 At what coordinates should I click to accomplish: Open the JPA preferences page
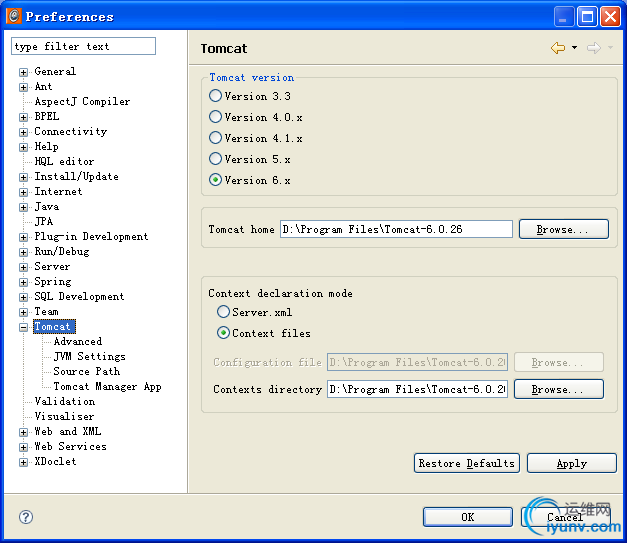tap(44, 222)
